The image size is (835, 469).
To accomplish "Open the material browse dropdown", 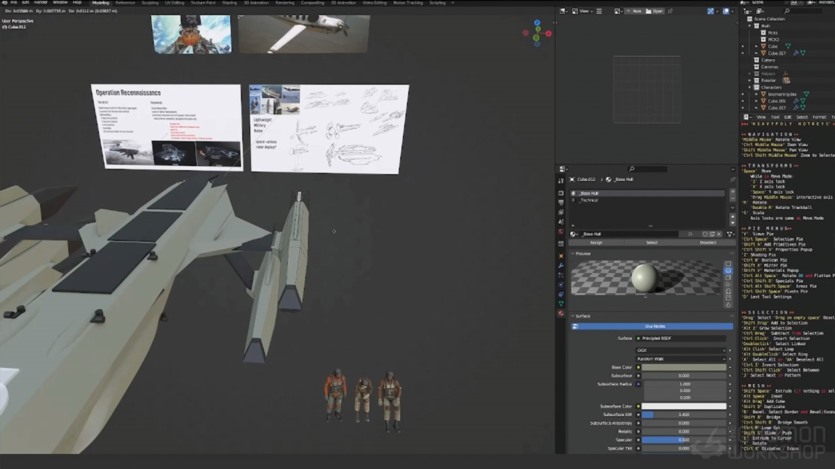I will tap(574, 234).
